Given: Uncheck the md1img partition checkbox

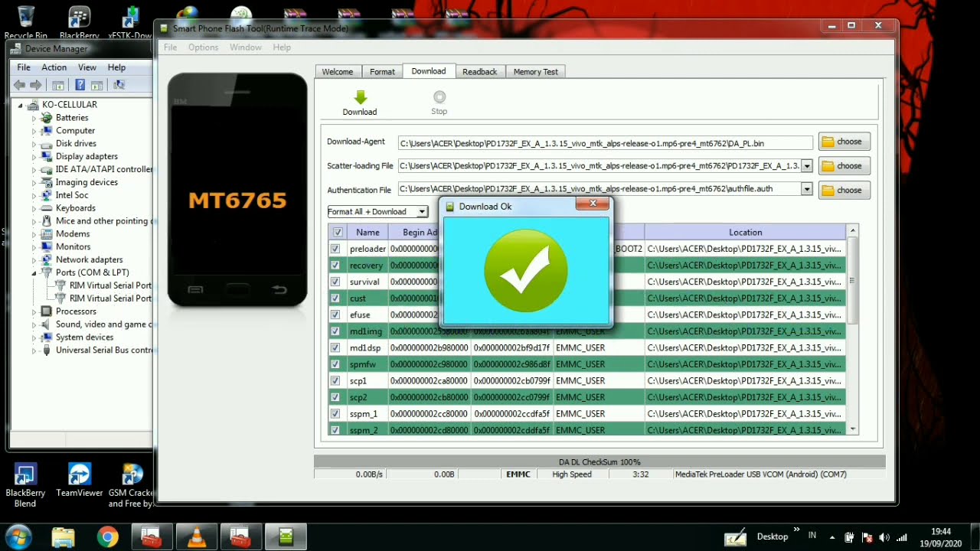Looking at the screenshot, I should pos(335,331).
